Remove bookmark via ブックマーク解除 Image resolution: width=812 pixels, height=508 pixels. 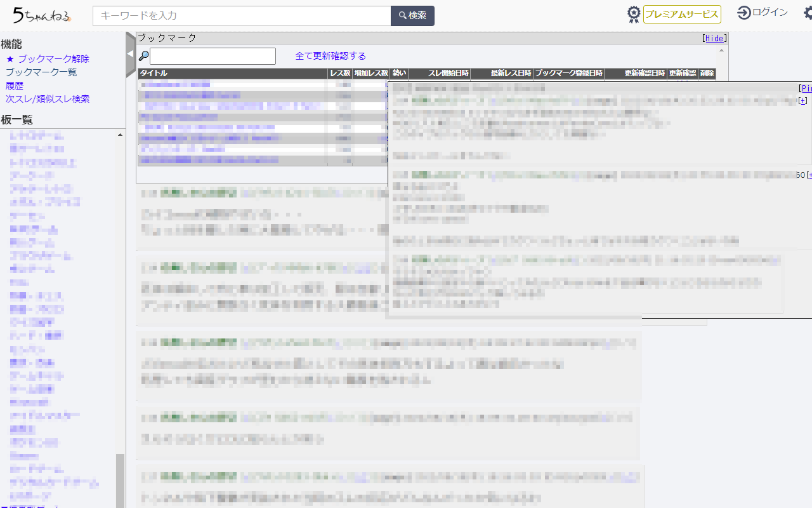coord(53,59)
